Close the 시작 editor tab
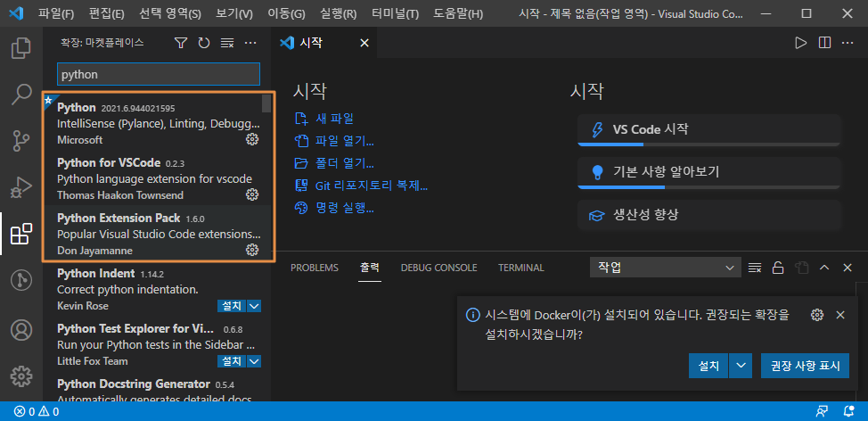This screenshot has height=421, width=868. (364, 43)
